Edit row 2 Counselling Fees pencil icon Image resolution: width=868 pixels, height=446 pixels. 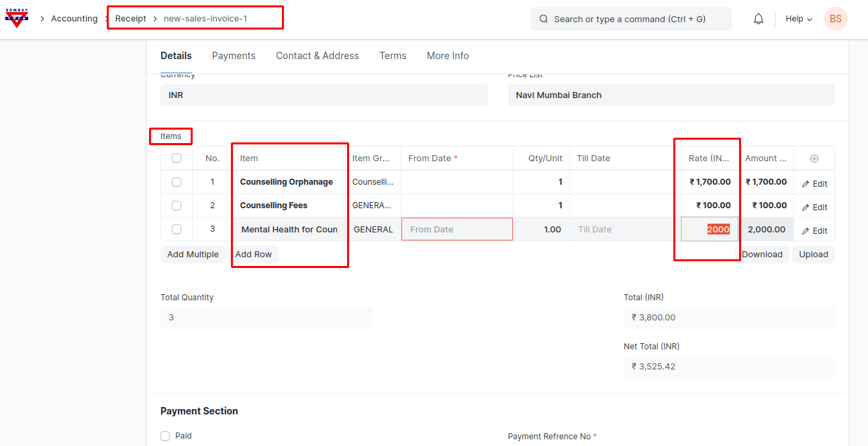pos(806,208)
